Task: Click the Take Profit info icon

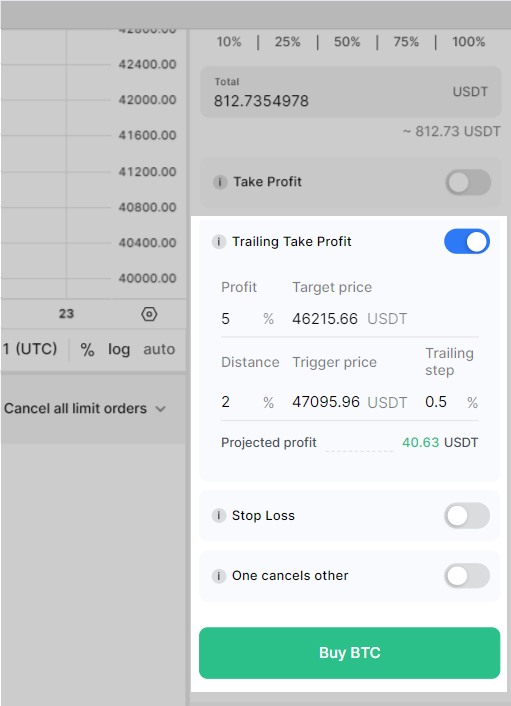Action: tap(220, 182)
